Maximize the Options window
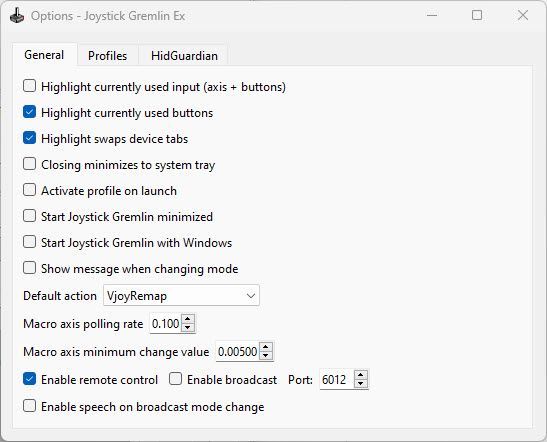This screenshot has height=442, width=547. [477, 15]
